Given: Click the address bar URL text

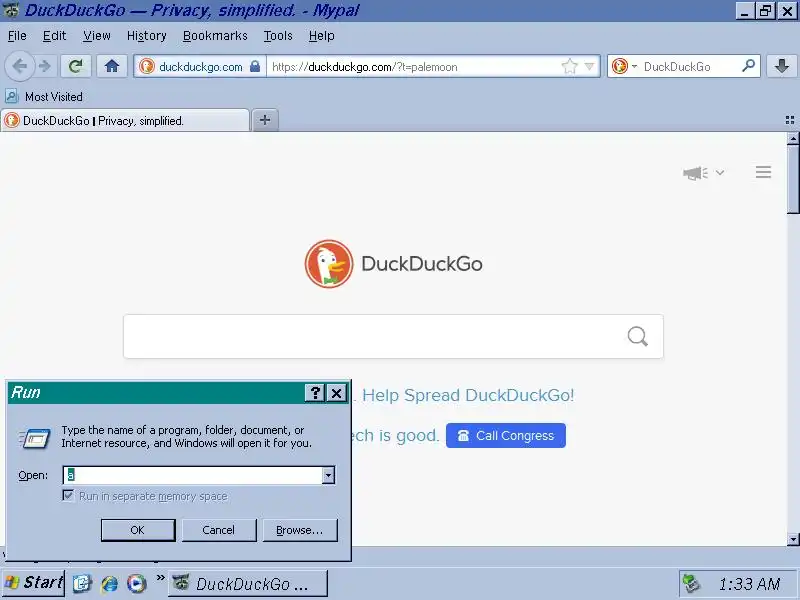Looking at the screenshot, I should pos(364,67).
